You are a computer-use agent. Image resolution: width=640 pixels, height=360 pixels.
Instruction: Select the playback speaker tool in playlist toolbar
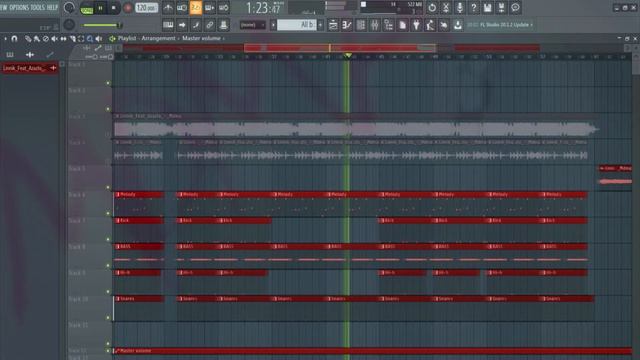[99, 39]
